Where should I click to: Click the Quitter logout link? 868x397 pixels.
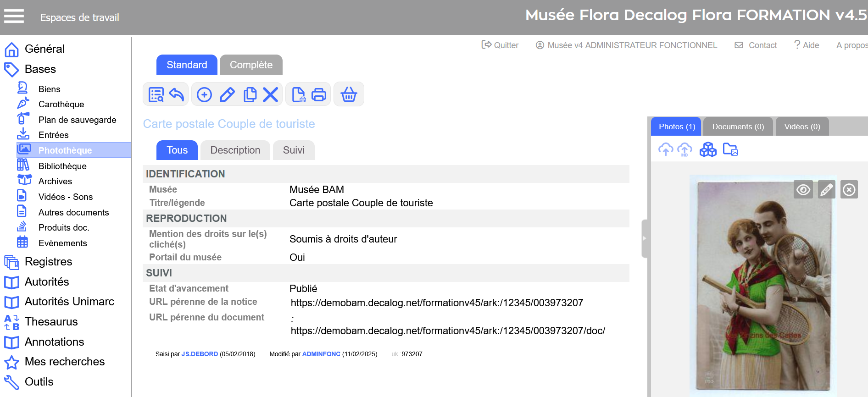click(500, 45)
